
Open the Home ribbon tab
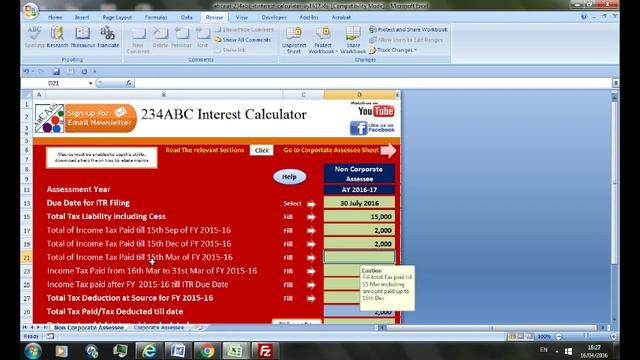pyautogui.click(x=55, y=18)
